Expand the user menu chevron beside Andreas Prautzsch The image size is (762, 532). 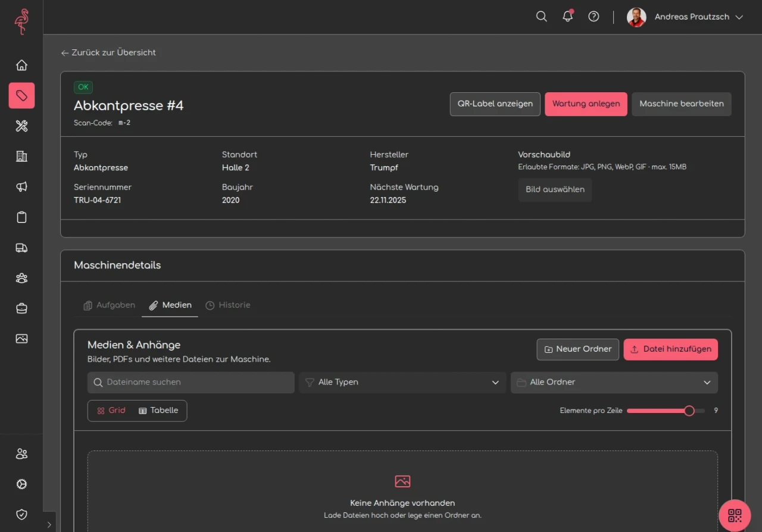click(739, 17)
